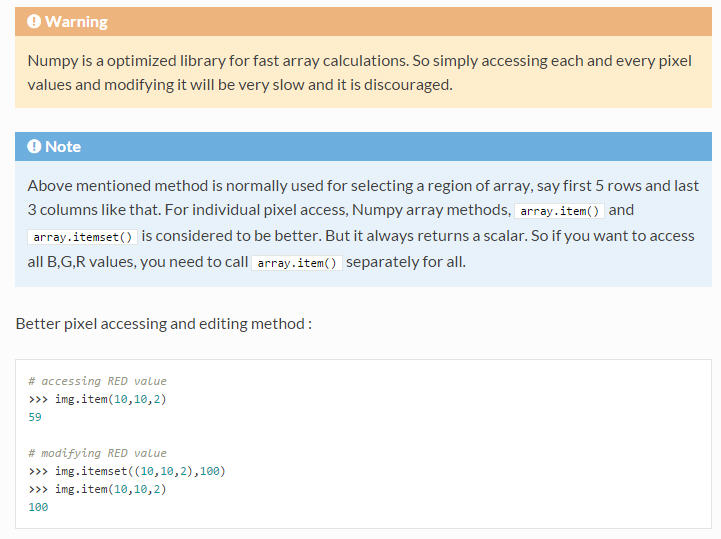721x539 pixels.
Task: Click the output value 59
Action: [35, 417]
